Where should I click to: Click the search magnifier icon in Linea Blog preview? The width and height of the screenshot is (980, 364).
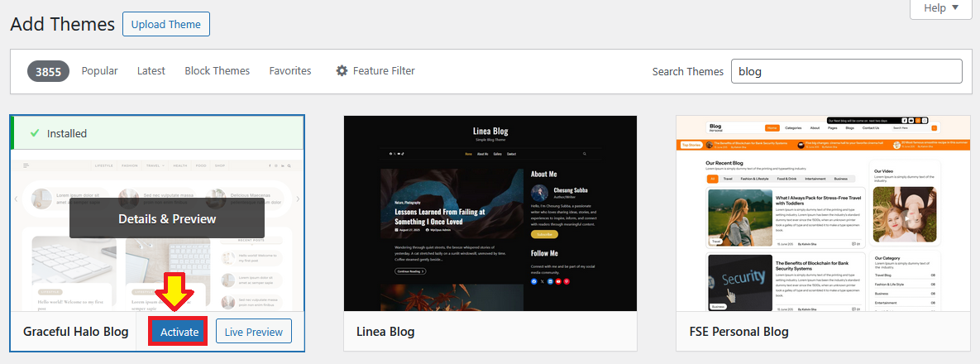click(x=585, y=154)
